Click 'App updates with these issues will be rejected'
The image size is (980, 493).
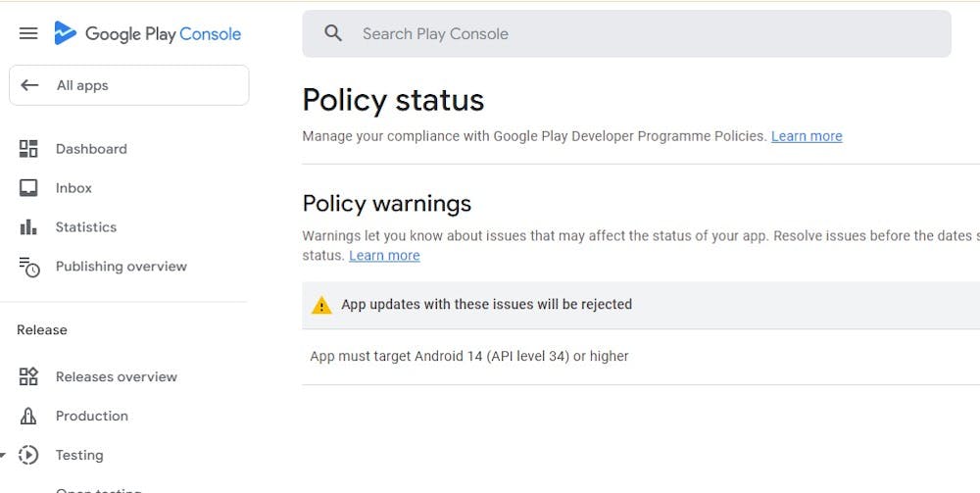pos(486,304)
